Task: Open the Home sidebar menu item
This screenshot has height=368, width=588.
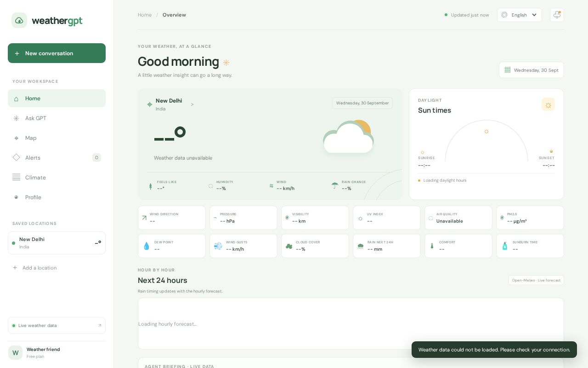Action: tap(57, 98)
